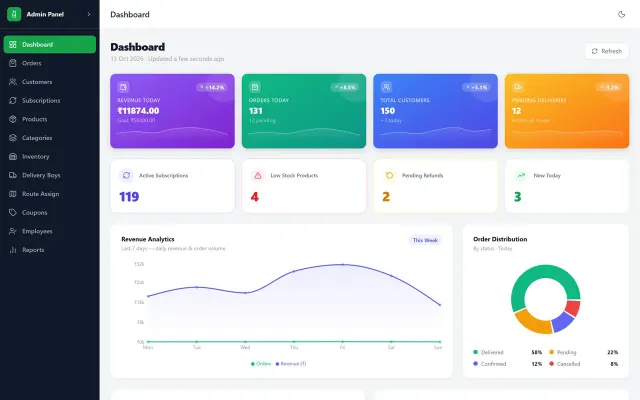
Task: Click the Low Stock Products warning icon
Action: (x=258, y=176)
